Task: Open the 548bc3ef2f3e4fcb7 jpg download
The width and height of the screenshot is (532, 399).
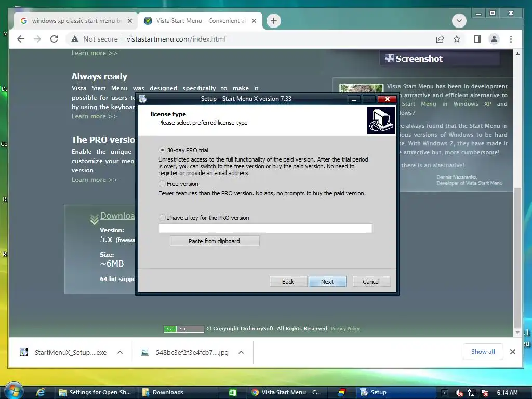Action: [184, 352]
